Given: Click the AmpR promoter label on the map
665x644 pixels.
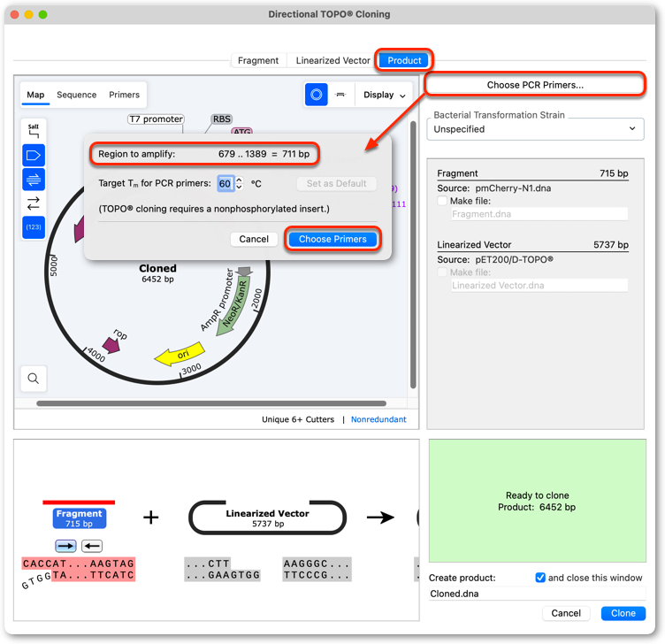Looking at the screenshot, I should click(217, 300).
